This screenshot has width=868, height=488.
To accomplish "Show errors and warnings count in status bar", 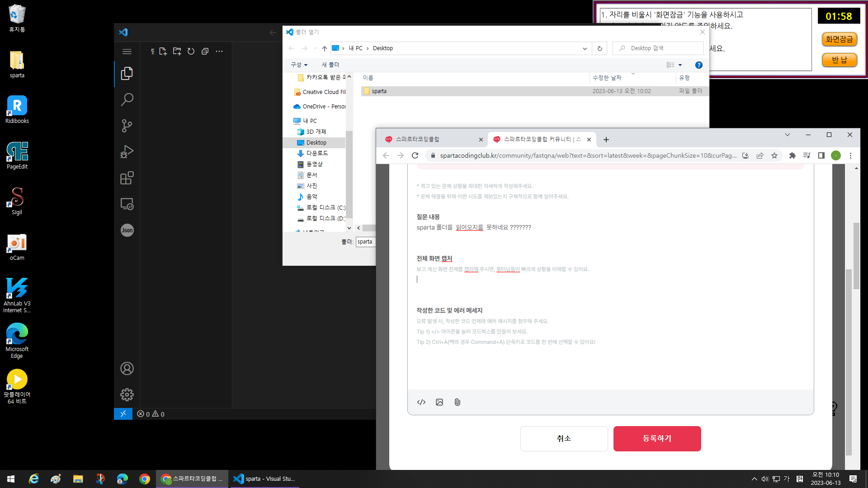I will [151, 414].
